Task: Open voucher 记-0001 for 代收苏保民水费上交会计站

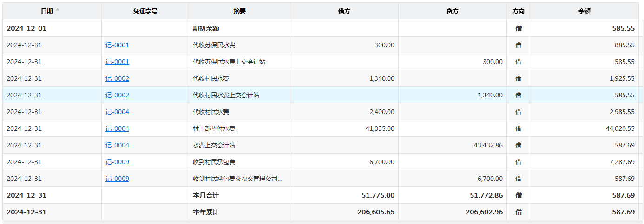Action: pyautogui.click(x=117, y=62)
